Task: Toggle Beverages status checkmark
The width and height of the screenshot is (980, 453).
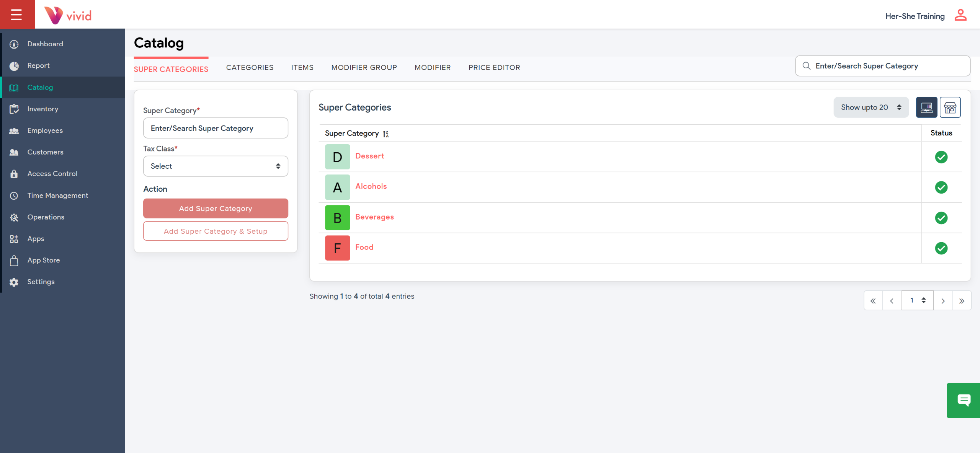Action: (x=941, y=218)
